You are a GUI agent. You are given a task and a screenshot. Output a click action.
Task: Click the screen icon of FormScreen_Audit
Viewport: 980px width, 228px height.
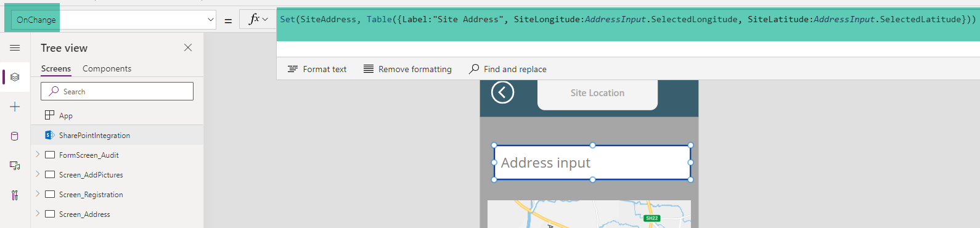point(50,155)
